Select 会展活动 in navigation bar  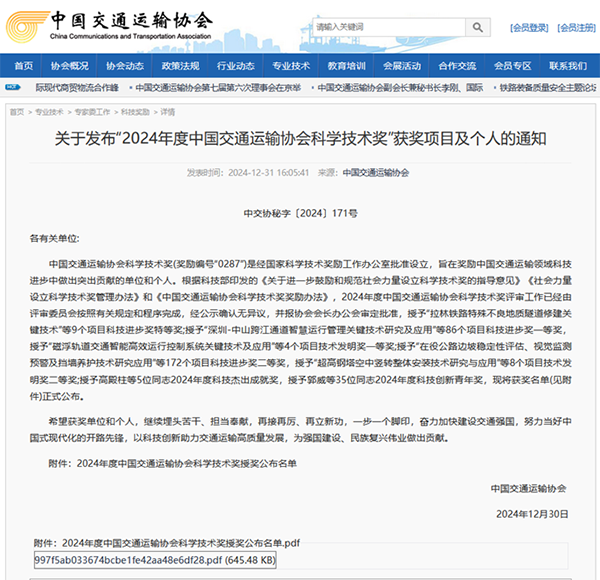pos(401,66)
